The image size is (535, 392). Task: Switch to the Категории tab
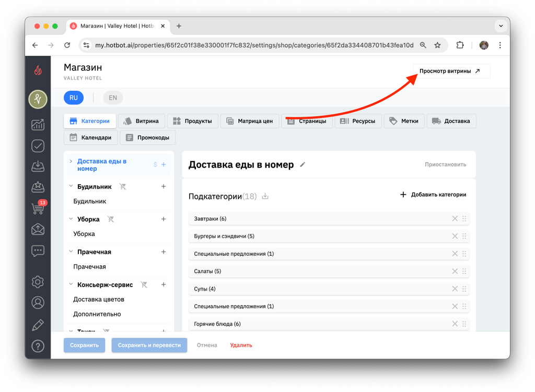pyautogui.click(x=90, y=121)
